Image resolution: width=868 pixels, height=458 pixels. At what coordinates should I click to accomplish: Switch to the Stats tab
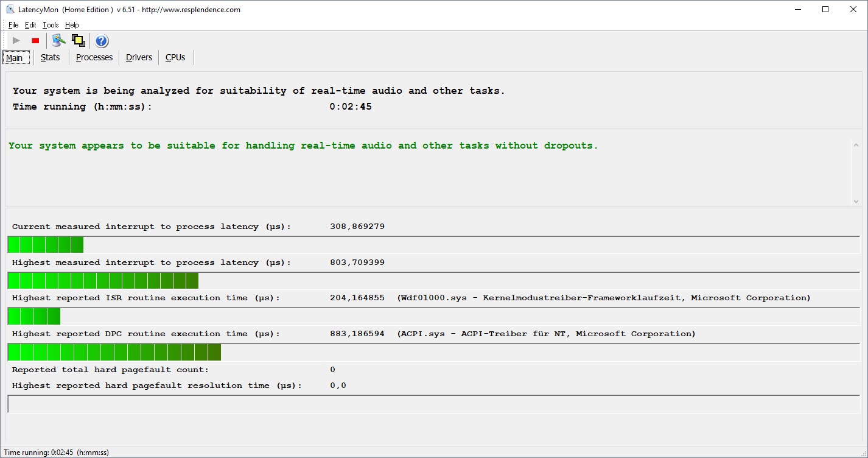pyautogui.click(x=51, y=57)
